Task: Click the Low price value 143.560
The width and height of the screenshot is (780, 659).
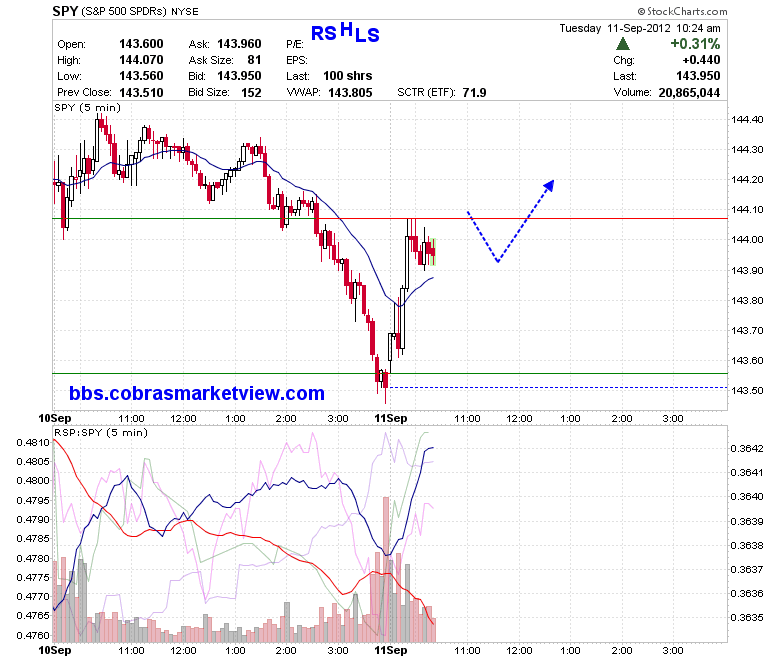Action: 141,76
